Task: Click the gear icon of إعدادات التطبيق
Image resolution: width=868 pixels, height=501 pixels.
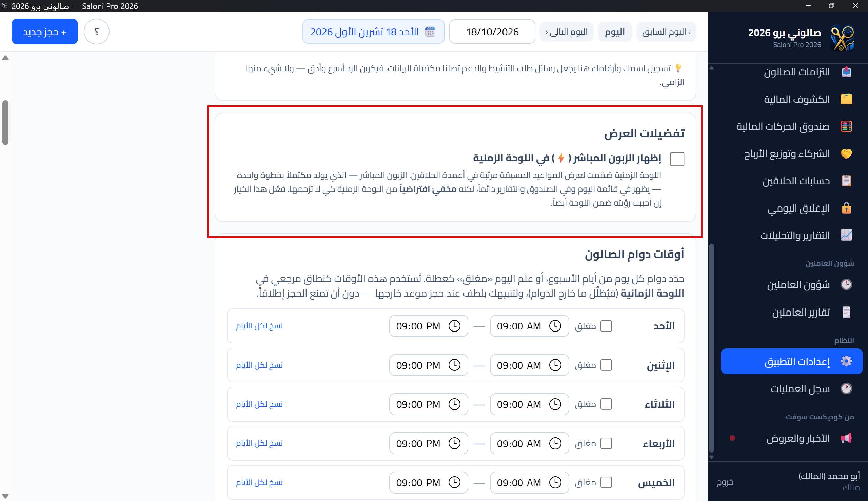Action: 846,361
